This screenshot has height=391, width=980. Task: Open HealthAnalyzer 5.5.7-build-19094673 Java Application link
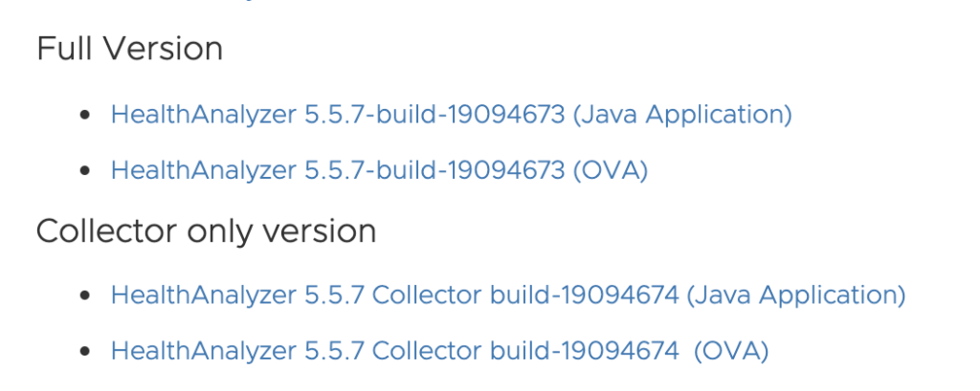coord(452,115)
